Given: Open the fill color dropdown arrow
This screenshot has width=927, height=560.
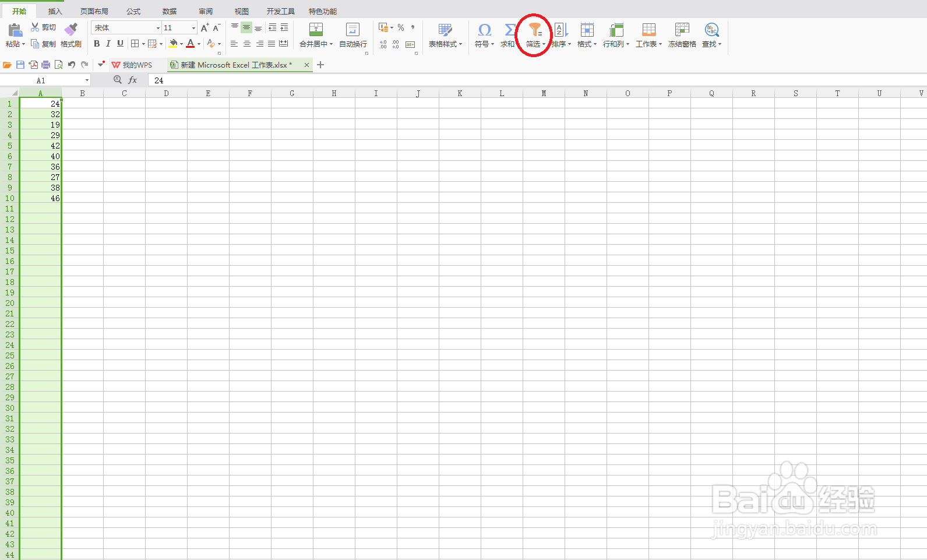Looking at the screenshot, I should click(181, 44).
